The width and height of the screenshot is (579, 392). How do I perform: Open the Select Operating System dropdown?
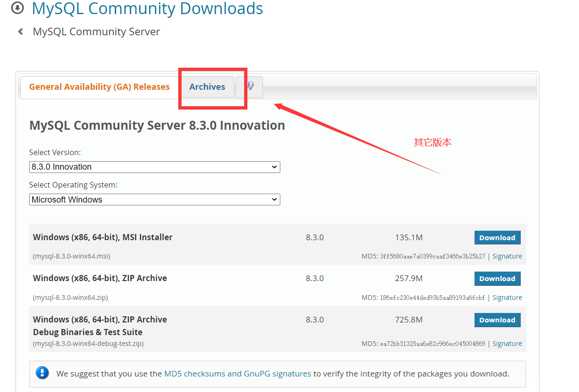[154, 200]
